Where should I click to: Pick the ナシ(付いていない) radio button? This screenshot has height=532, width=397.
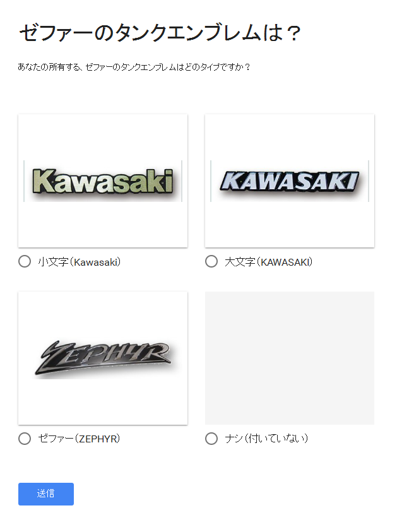(211, 439)
